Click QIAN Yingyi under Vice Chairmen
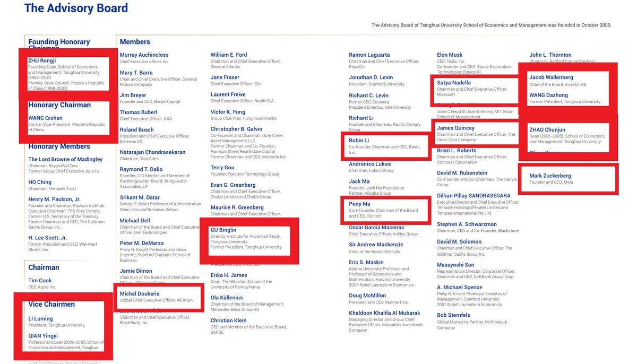The width and height of the screenshot is (637, 364). coord(43,336)
